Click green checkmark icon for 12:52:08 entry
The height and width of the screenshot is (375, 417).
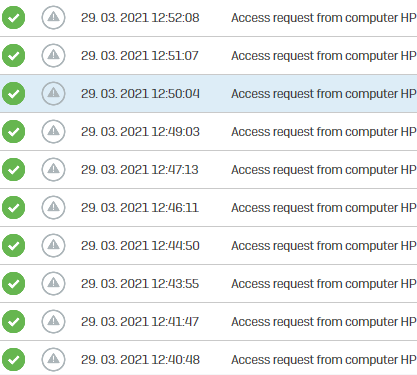click(x=13, y=18)
